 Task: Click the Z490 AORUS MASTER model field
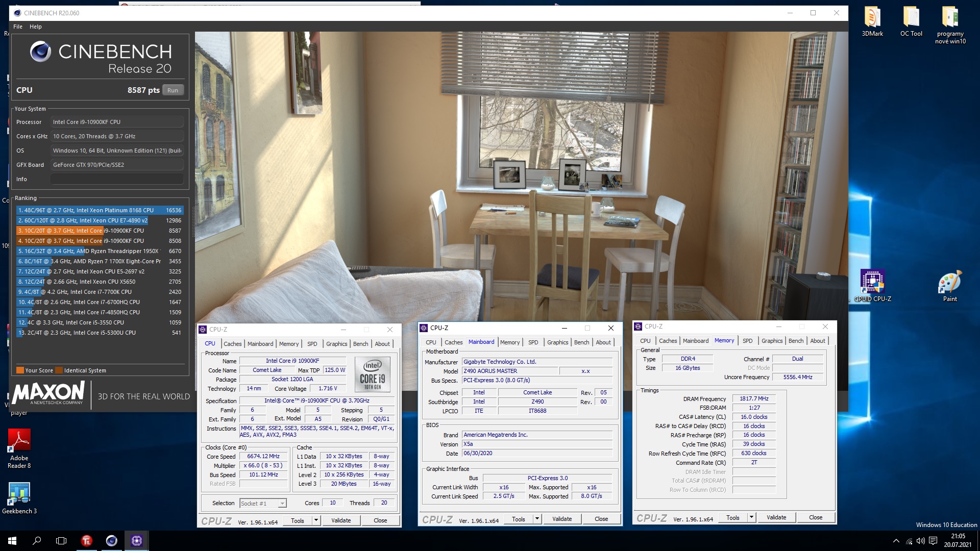point(510,371)
